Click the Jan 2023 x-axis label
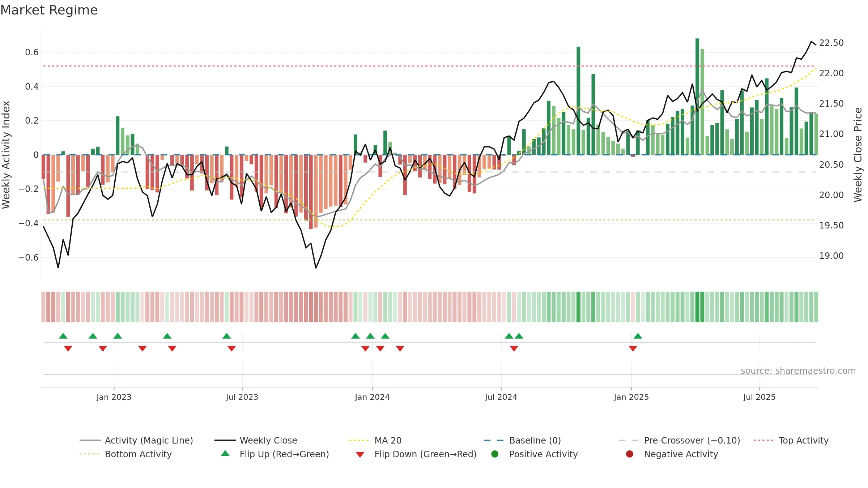868x488 pixels. [x=114, y=397]
